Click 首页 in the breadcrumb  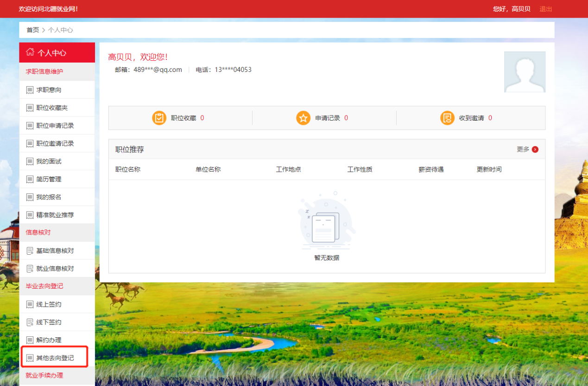(32, 30)
